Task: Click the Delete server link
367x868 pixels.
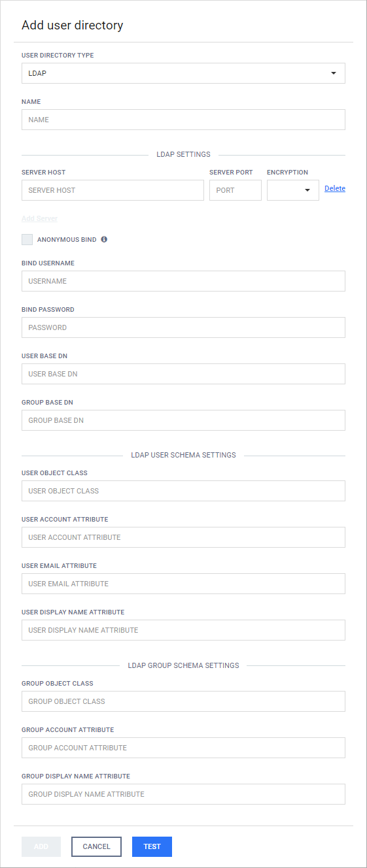Action: point(335,188)
